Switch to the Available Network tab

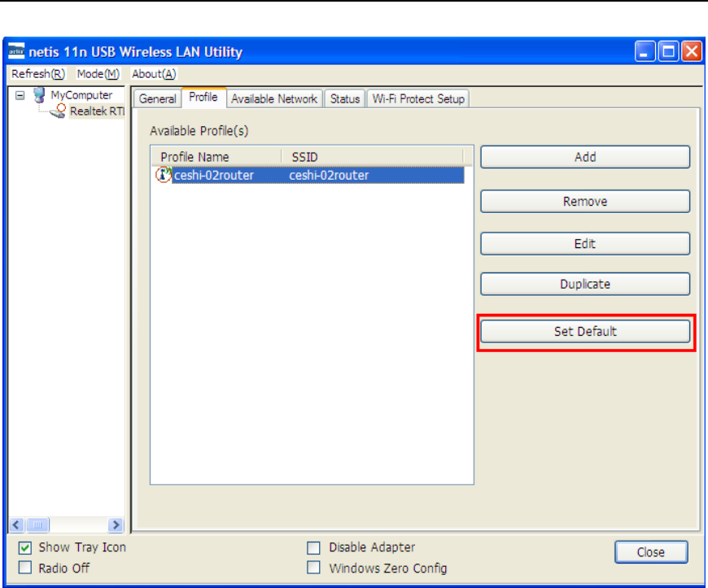(x=274, y=99)
